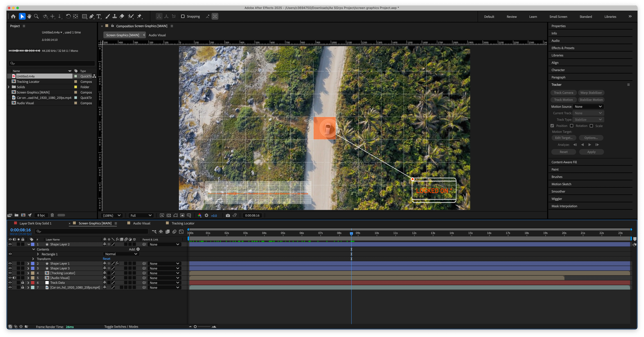Activate the Hand tool
The width and height of the screenshot is (644, 337).
tap(29, 16)
